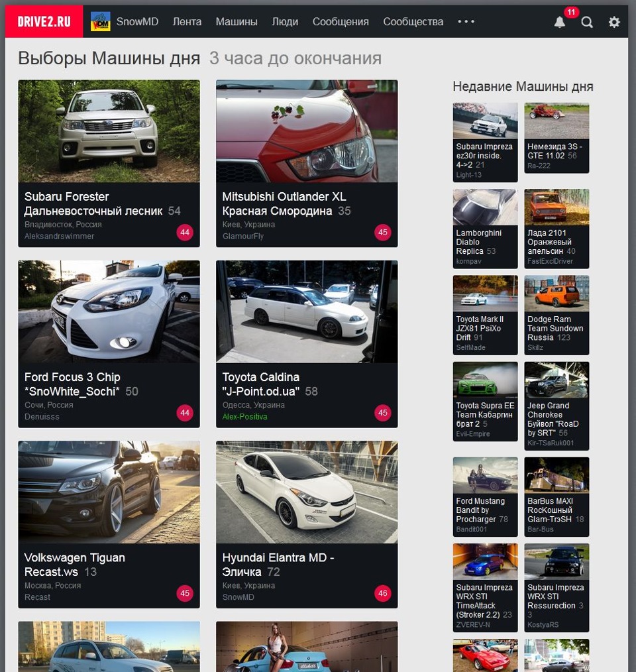Viewport: 636px width, 672px height.
Task: Open user GlamourFly profile
Action: point(243,236)
